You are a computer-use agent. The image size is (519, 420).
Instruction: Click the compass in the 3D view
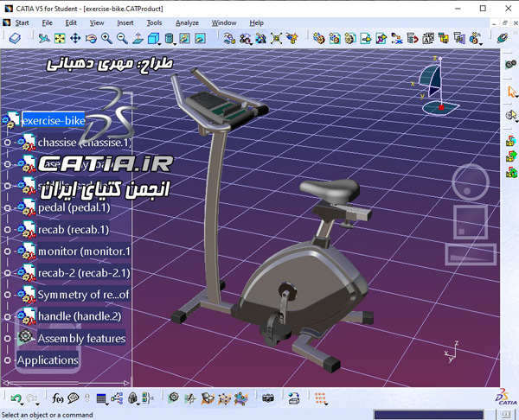click(435, 86)
